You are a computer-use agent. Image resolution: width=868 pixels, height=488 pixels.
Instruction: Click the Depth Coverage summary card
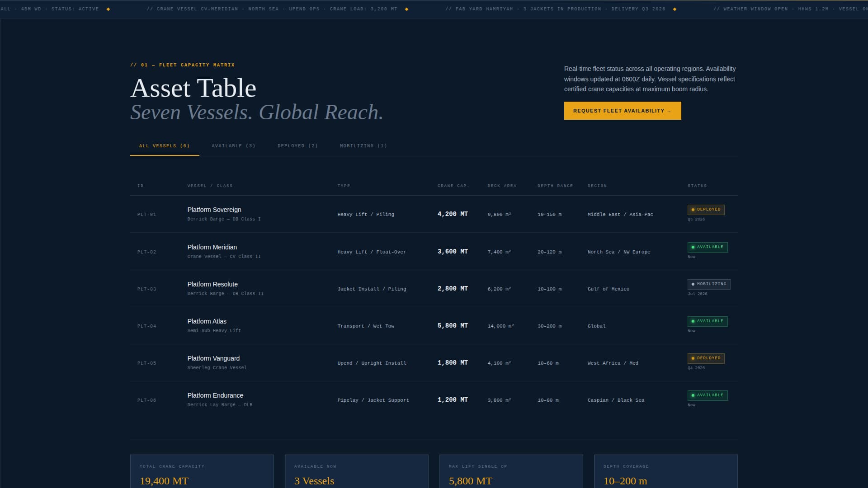pyautogui.click(x=665, y=472)
